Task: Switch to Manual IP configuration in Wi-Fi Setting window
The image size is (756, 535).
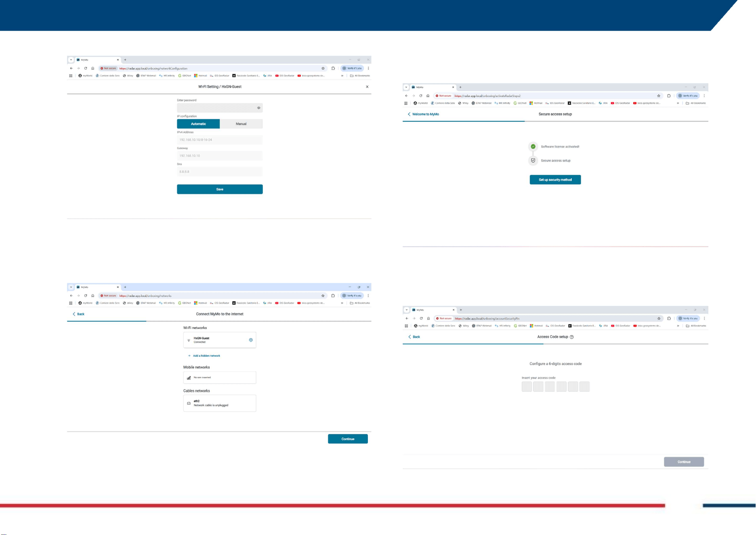Action: (x=241, y=124)
